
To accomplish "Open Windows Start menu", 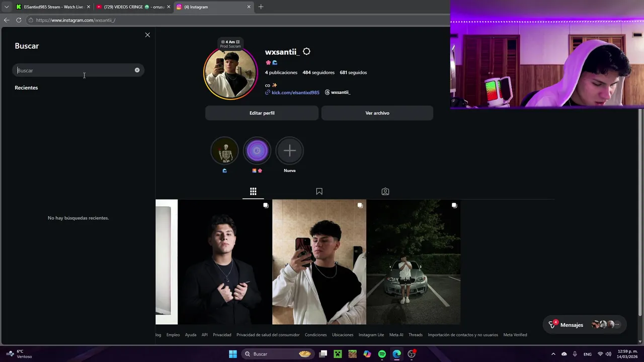I will [233, 354].
